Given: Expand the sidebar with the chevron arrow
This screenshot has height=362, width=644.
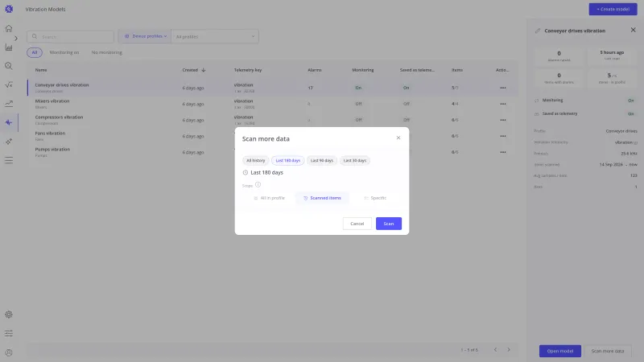Looking at the screenshot, I should tap(16, 38).
